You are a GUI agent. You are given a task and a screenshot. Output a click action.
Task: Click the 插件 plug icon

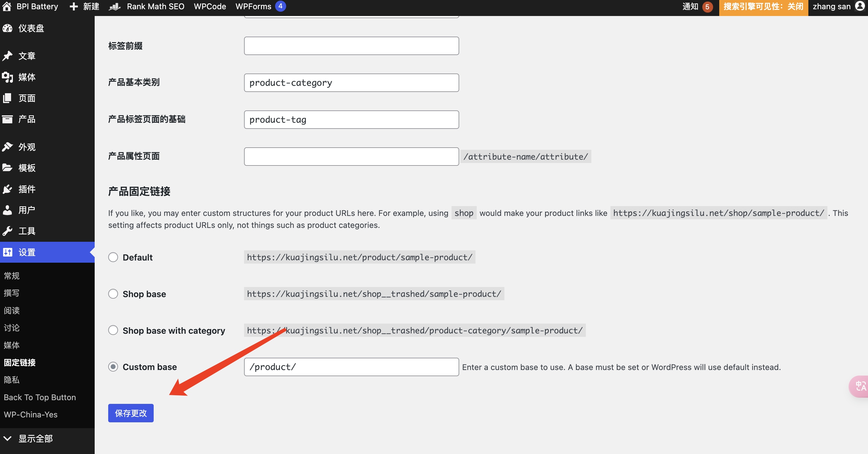[x=7, y=189]
